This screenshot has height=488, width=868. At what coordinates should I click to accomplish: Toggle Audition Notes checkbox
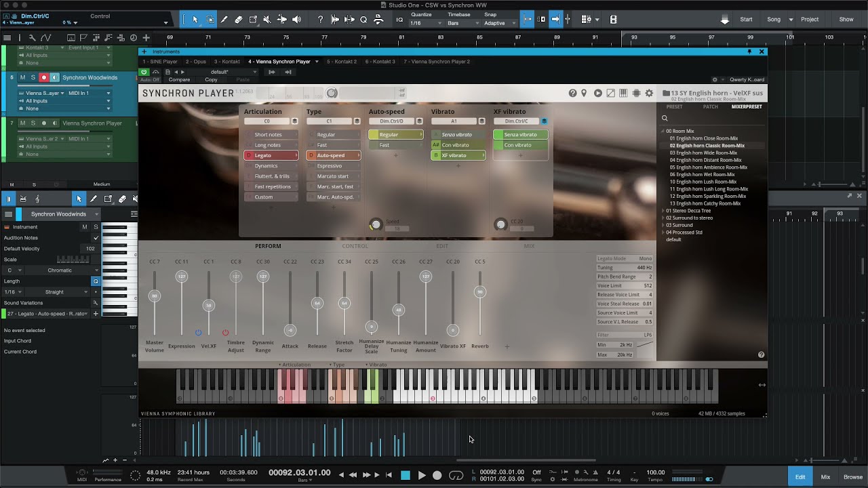pos(96,238)
